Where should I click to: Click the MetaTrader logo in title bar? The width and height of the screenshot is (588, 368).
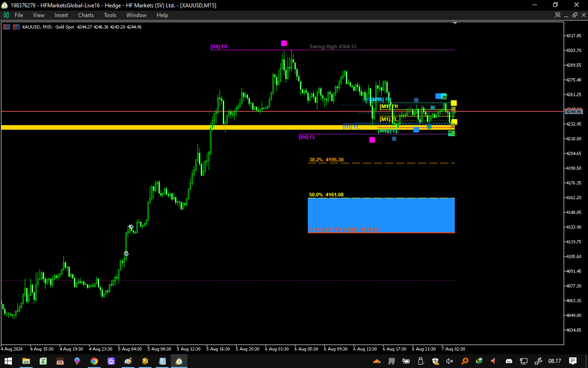click(x=5, y=5)
